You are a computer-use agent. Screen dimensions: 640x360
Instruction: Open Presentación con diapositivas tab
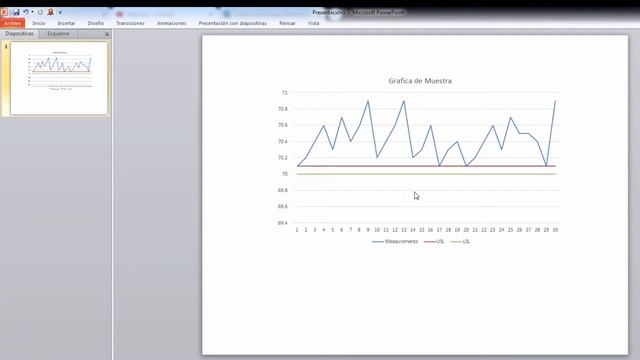point(233,23)
